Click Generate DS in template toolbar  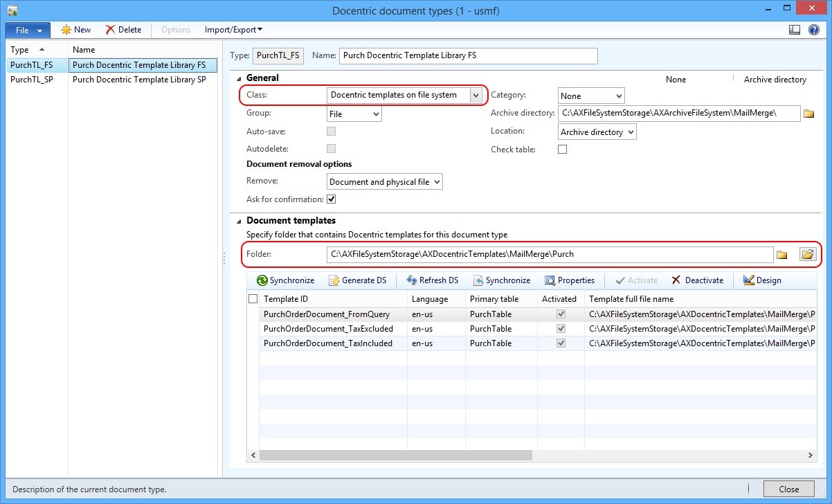click(357, 280)
